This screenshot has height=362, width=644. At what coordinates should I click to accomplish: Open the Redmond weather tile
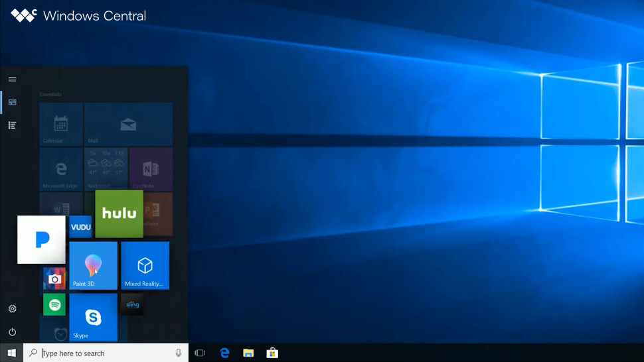pyautogui.click(x=106, y=169)
